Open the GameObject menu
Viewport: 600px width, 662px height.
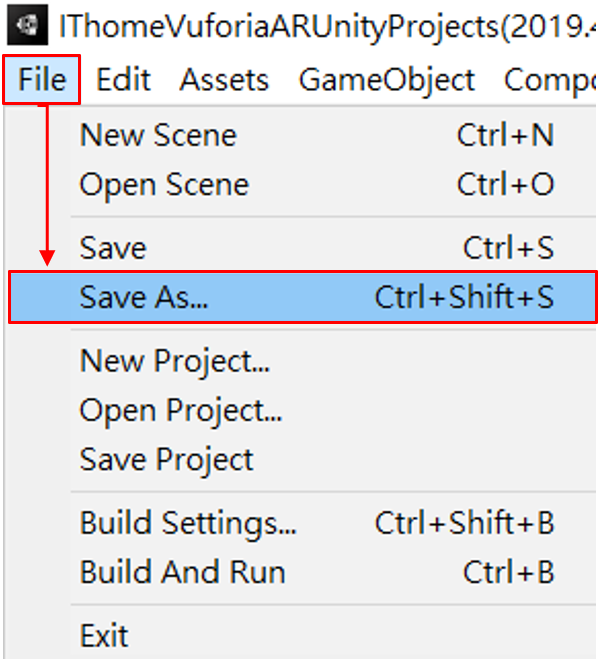(x=387, y=80)
